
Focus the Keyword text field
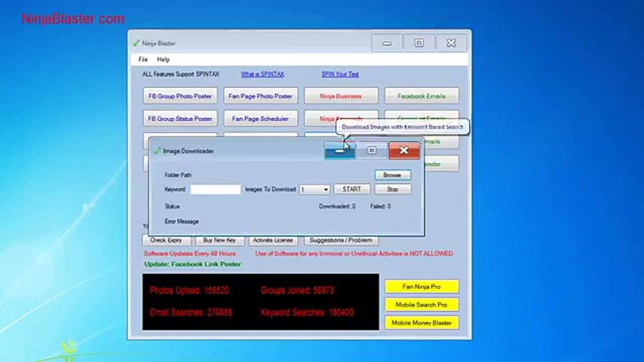click(x=215, y=190)
